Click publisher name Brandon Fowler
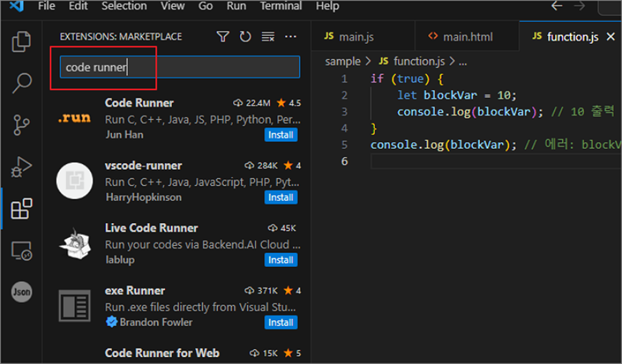 tap(156, 322)
